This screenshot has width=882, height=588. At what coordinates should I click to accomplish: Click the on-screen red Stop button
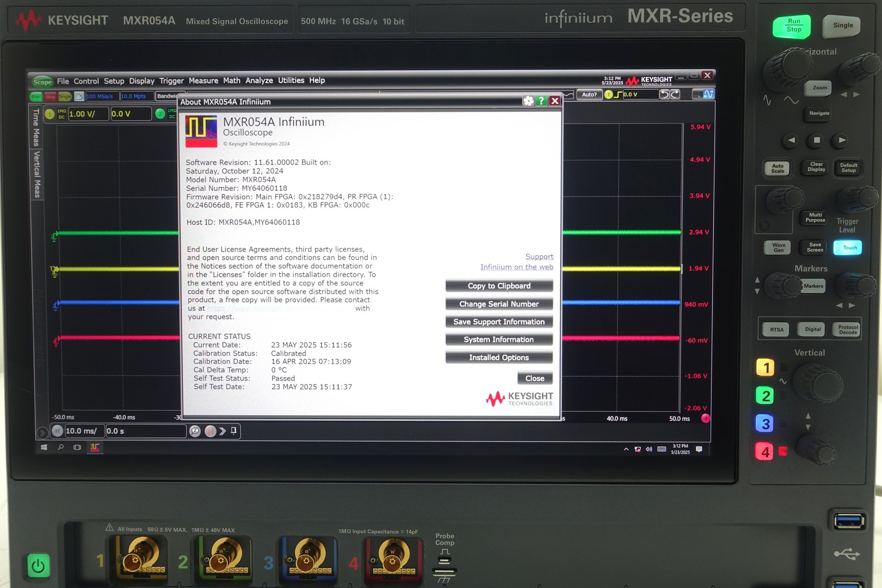50,96
